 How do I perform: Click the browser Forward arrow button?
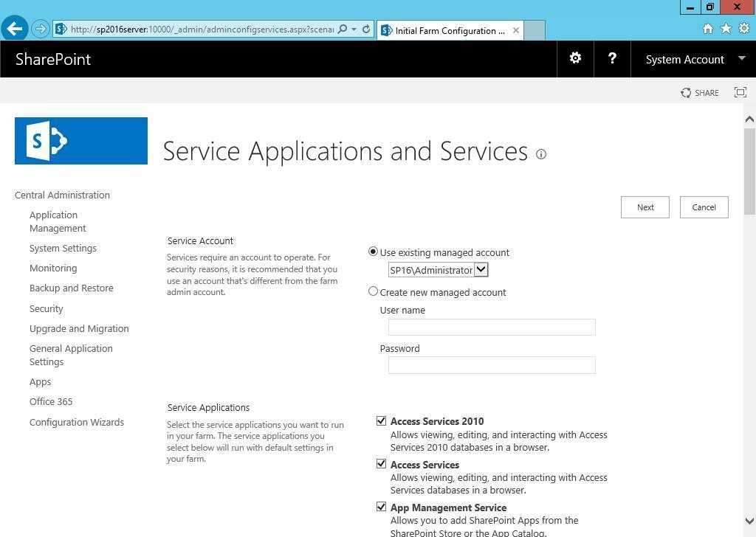click(x=41, y=30)
